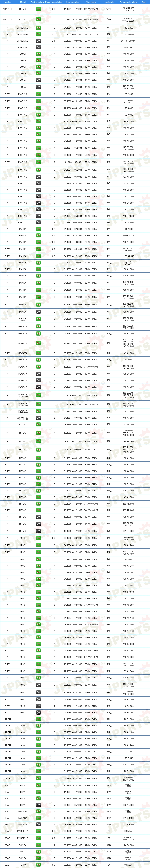Click diesel icon for UNO 149 B5.046

click(38, 713)
